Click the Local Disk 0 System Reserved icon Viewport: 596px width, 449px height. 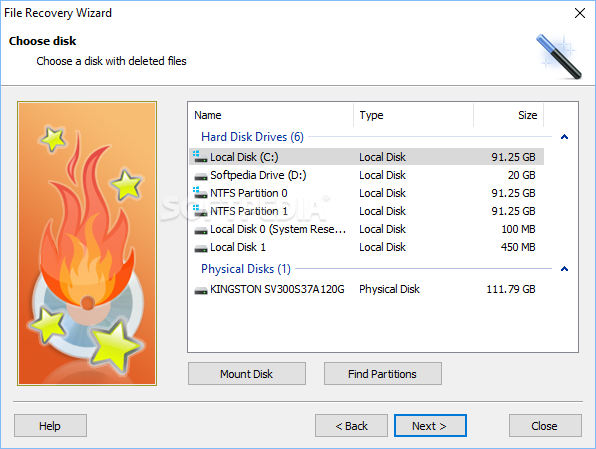201,230
